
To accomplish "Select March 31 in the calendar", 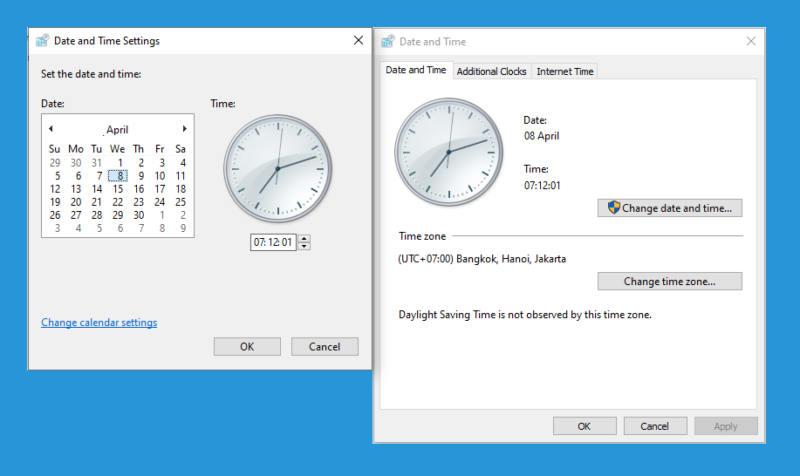I will click(96, 163).
